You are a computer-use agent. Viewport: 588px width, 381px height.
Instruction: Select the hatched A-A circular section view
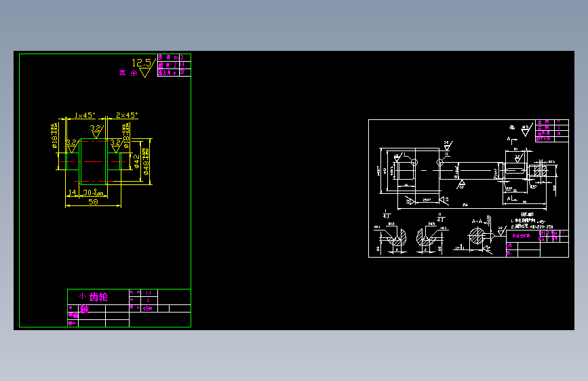click(477, 237)
